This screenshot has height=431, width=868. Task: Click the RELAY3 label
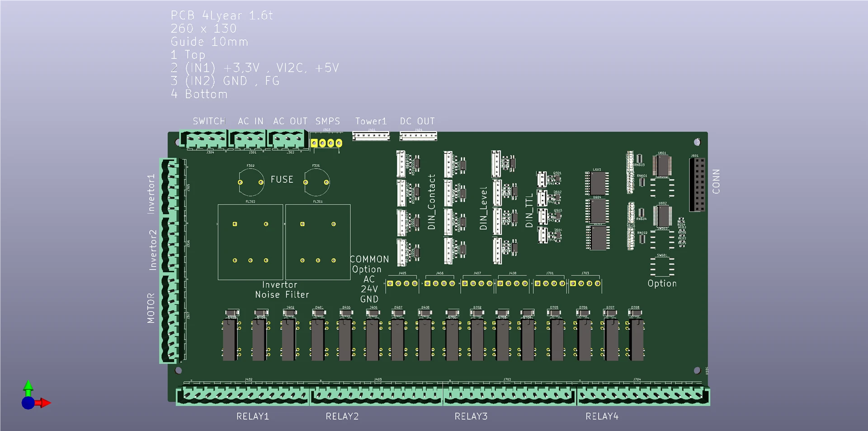tap(471, 417)
